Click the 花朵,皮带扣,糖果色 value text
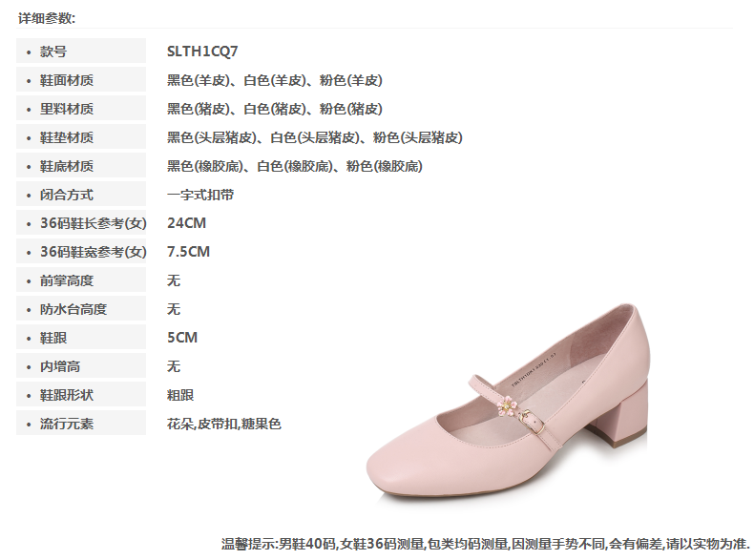 (224, 424)
